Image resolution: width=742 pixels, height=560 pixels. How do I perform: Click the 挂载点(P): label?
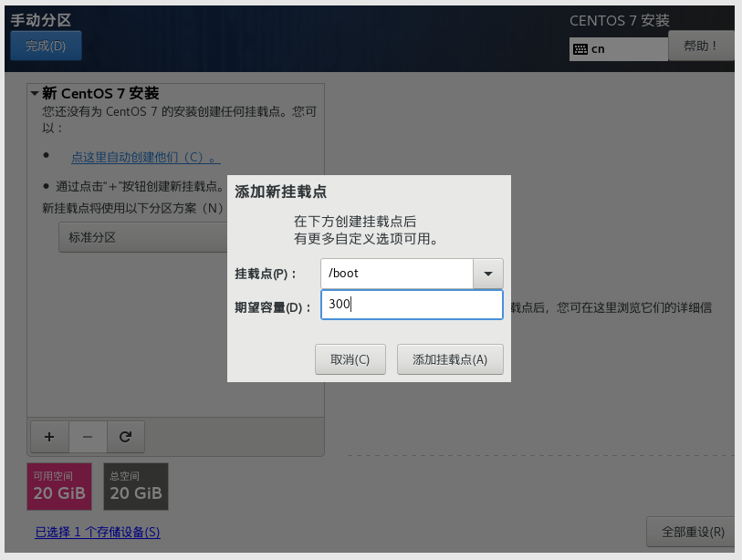tap(266, 274)
